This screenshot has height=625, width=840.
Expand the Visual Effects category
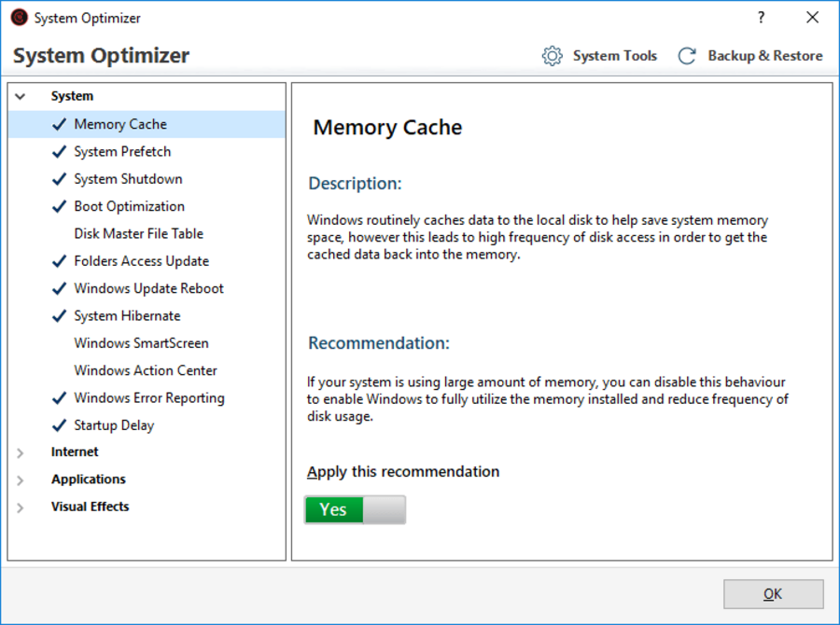tap(21, 507)
